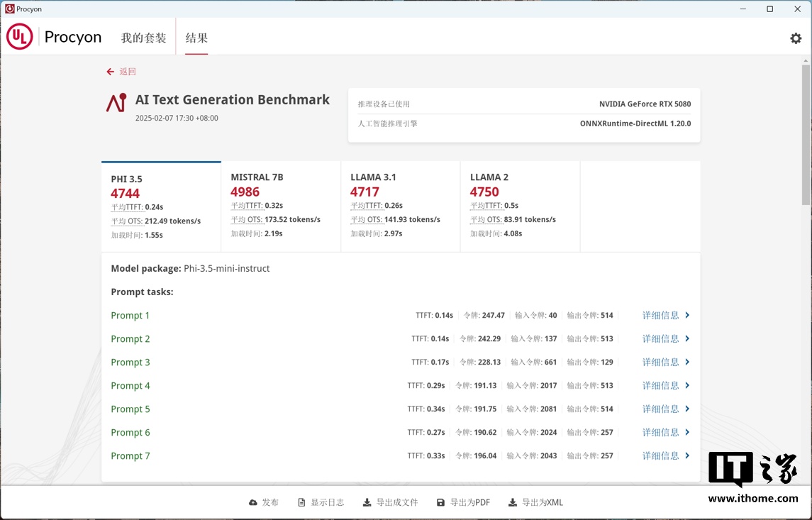Open the LLAMA 2 score tab

click(x=520, y=206)
